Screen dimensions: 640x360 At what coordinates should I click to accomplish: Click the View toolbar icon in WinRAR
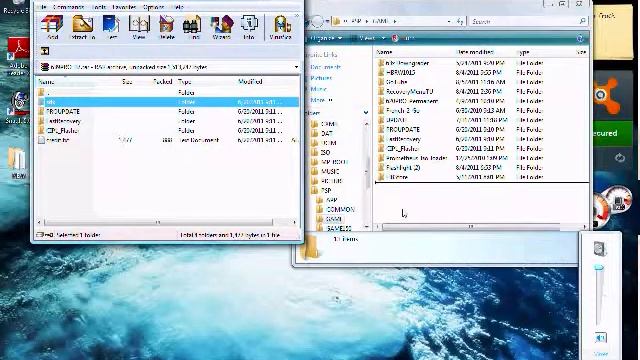tap(139, 27)
